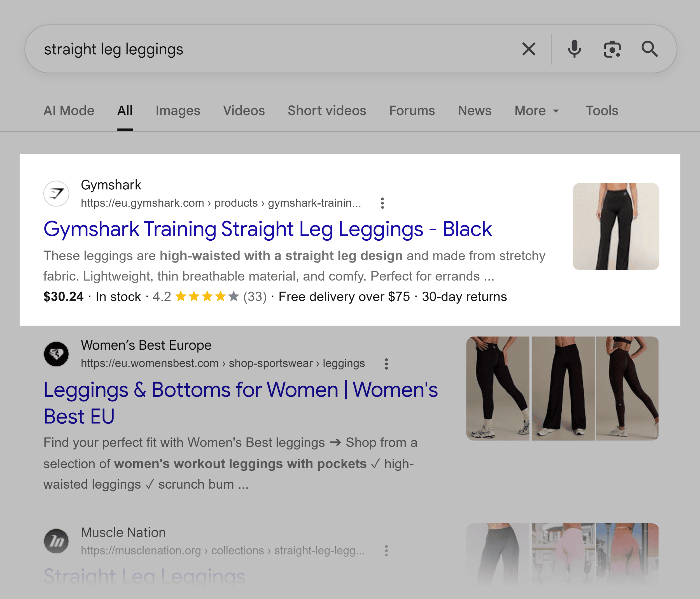This screenshot has width=700, height=599.
Task: Click the 30-day returns text
Action: 465,296
